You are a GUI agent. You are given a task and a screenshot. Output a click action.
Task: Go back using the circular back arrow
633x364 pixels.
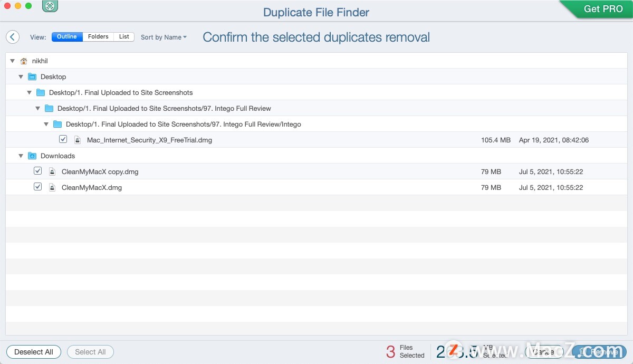click(13, 37)
